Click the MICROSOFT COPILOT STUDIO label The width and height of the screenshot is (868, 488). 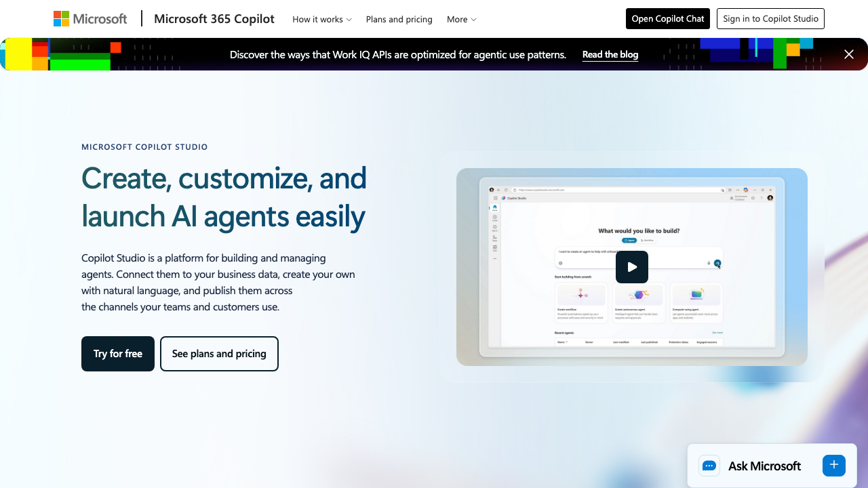tap(144, 146)
